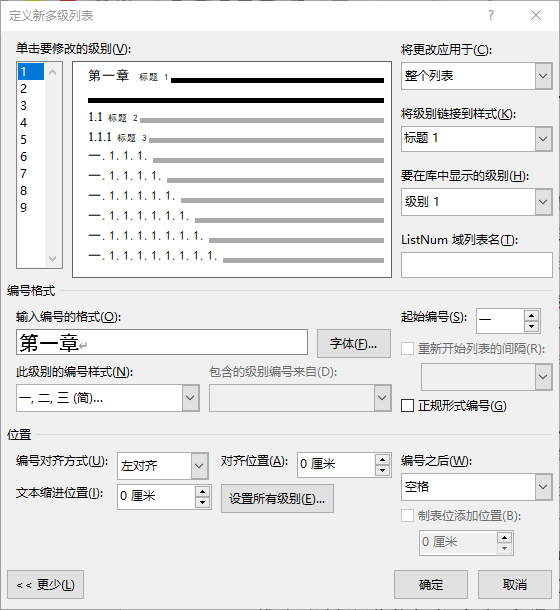Image resolution: width=560 pixels, height=610 pixels.
Task: Decrease the 对齐位置 value
Action: (383, 471)
